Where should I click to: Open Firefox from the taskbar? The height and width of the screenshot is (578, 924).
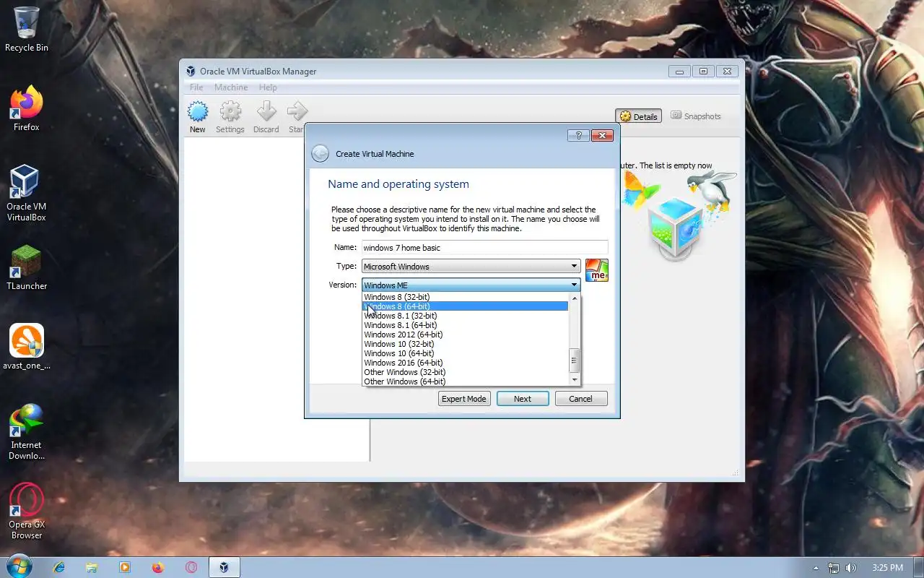click(158, 567)
